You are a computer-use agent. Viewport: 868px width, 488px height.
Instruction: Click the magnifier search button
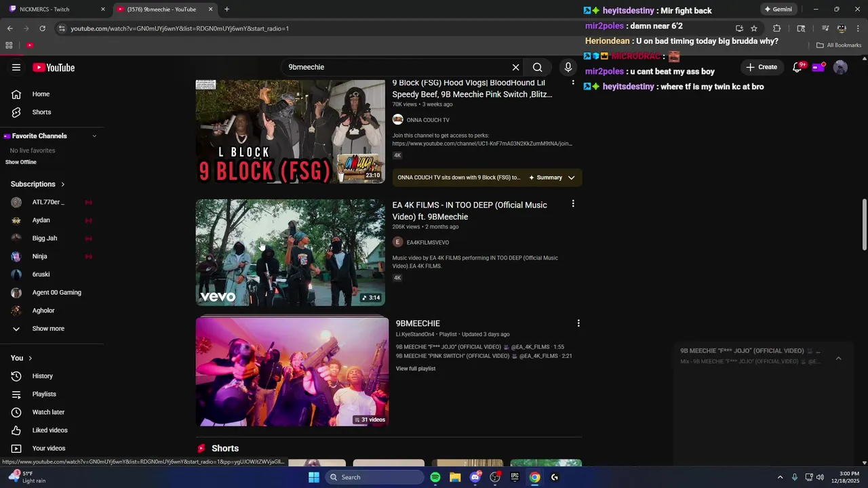click(537, 67)
